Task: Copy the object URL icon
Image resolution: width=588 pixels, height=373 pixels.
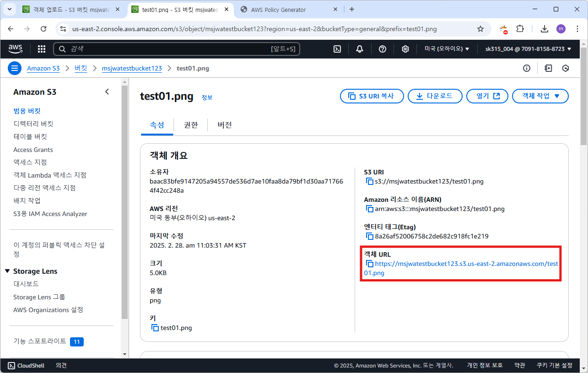Action: tap(370, 264)
